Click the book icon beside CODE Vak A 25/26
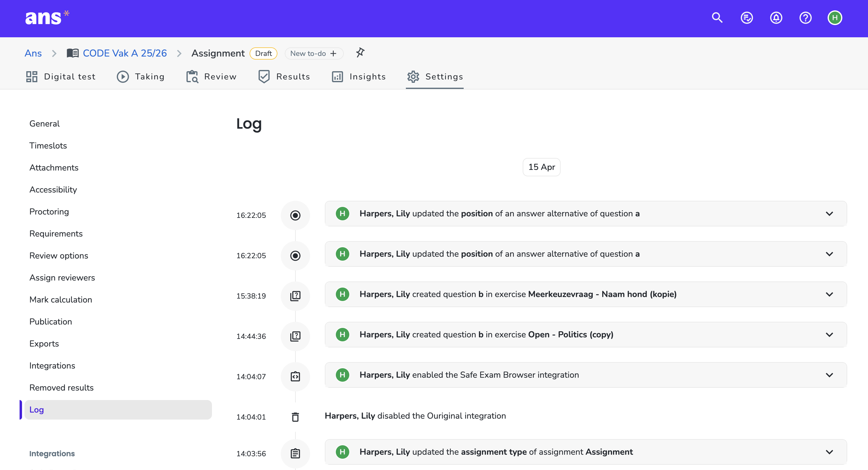Viewport: 868px width, 470px height. tap(72, 53)
